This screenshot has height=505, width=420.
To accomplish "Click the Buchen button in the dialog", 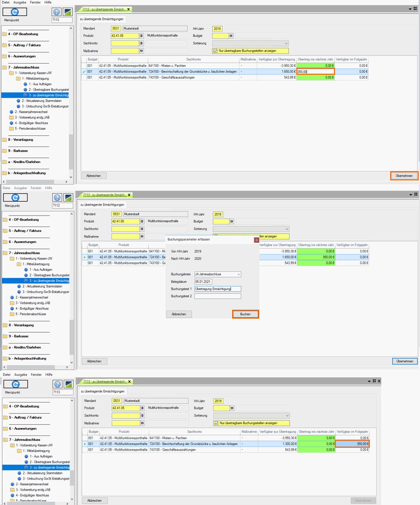I will click(x=245, y=314).
